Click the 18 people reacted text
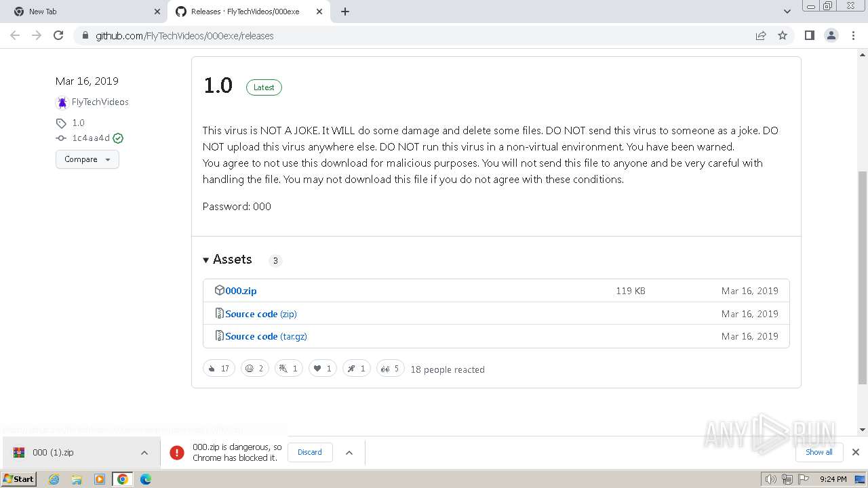868x488 pixels. pos(448,369)
